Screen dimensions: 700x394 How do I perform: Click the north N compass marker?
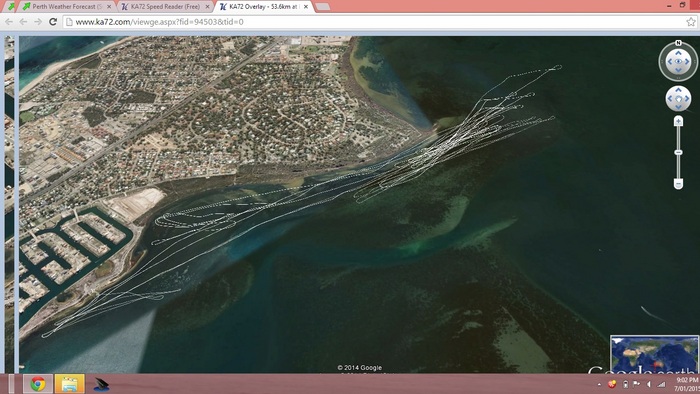(x=678, y=43)
